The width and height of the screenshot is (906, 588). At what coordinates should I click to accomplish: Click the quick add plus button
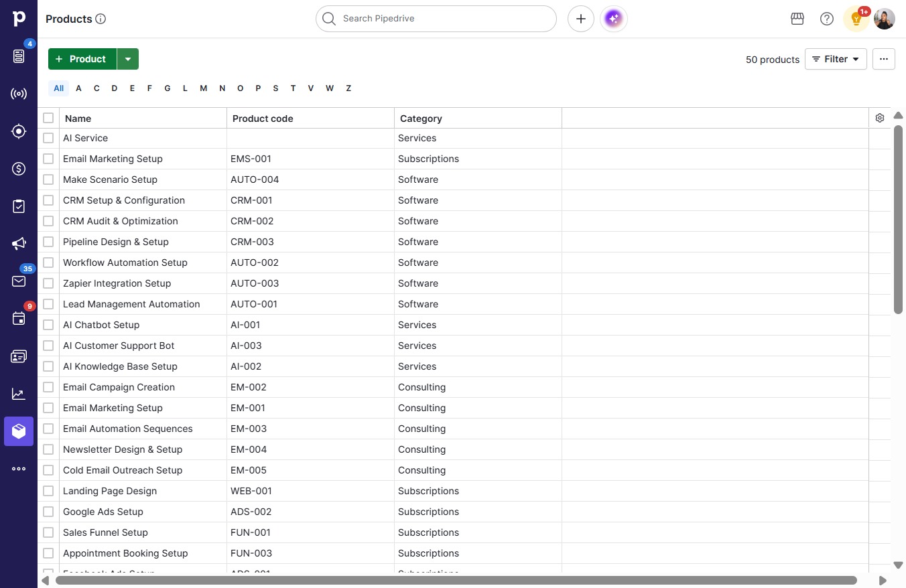point(581,19)
